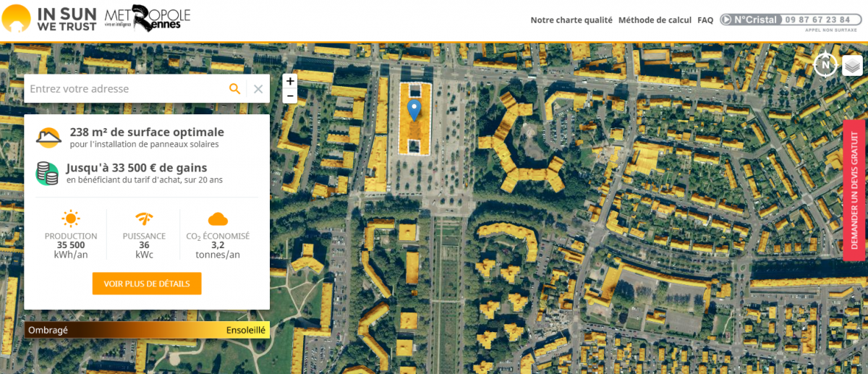Reset map orientation with the north compass

[825, 65]
